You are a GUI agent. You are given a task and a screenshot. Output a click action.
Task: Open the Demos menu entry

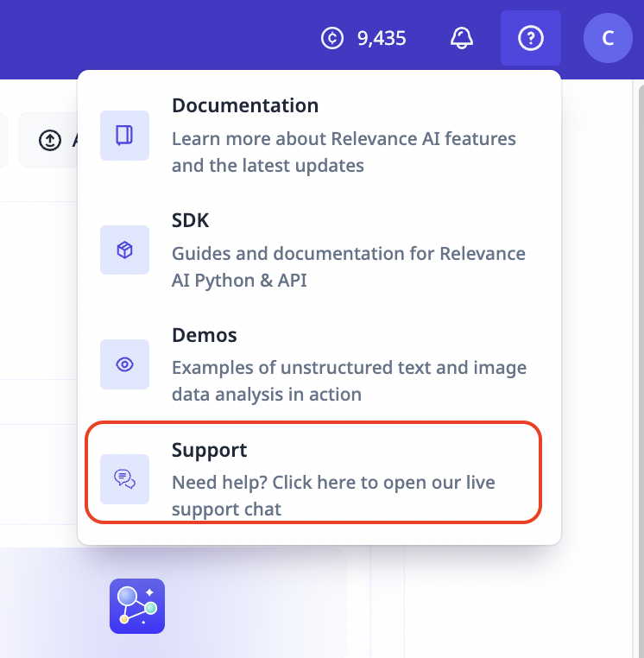(319, 364)
